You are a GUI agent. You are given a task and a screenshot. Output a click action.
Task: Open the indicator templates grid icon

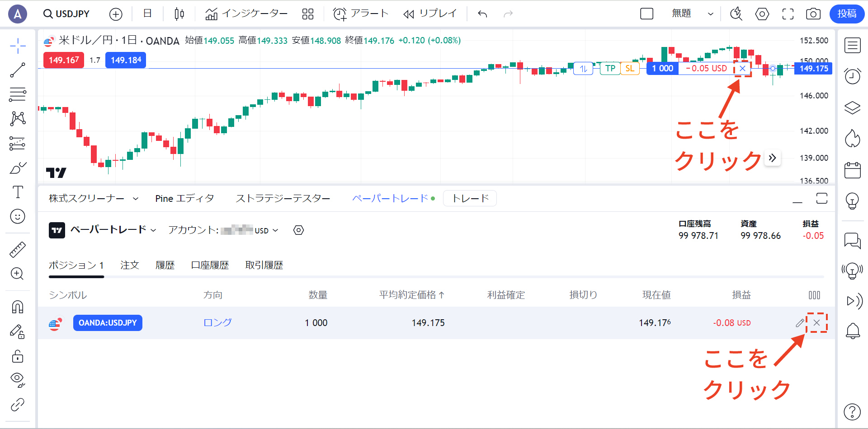click(x=308, y=14)
